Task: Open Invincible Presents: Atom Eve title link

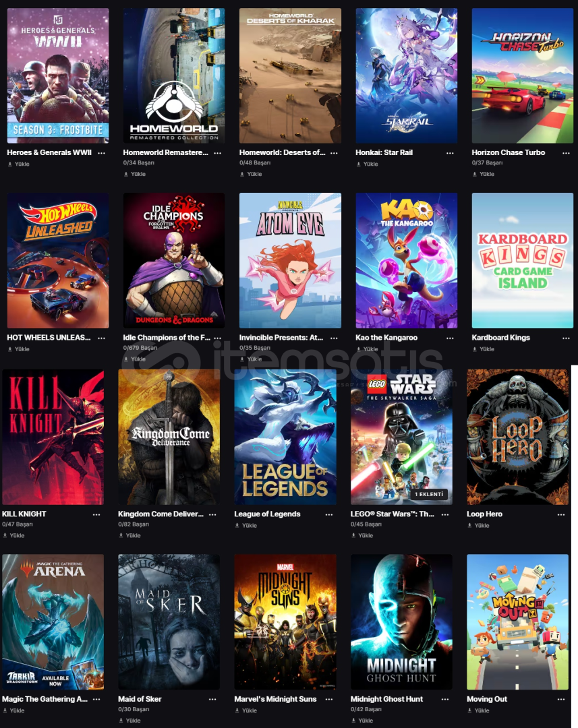Action: (281, 338)
